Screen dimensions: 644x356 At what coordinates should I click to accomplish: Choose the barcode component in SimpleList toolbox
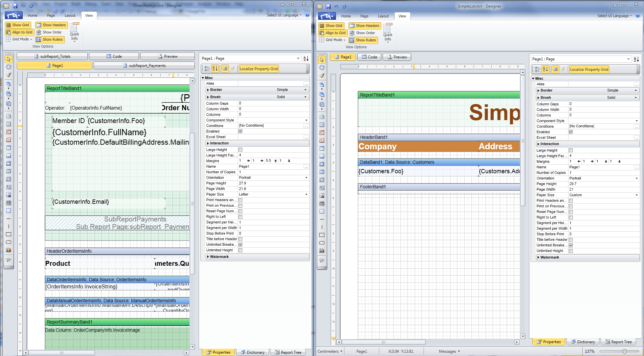click(322, 203)
